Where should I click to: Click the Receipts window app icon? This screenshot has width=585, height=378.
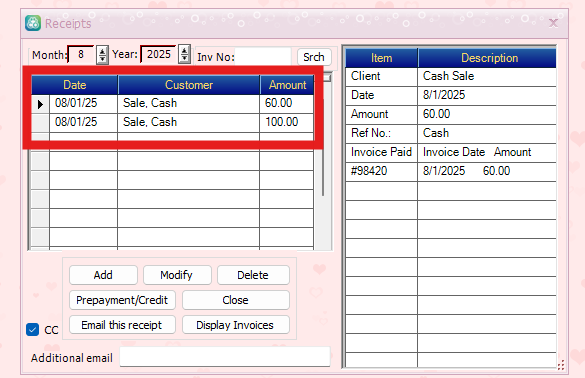pos(33,23)
